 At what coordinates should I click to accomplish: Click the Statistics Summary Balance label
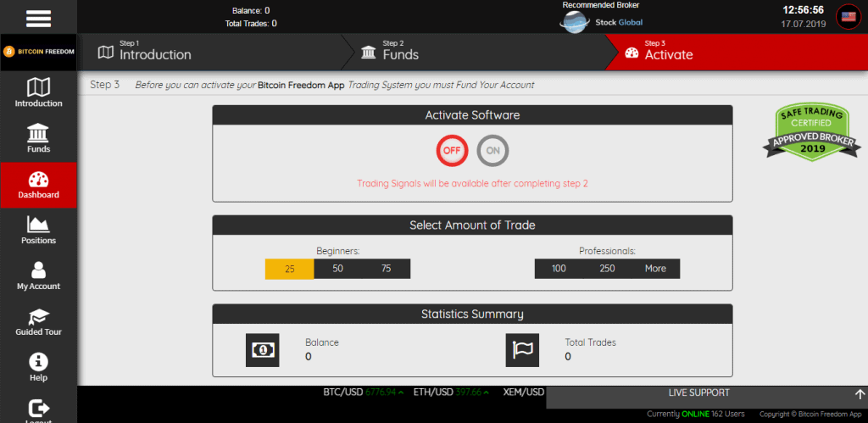coord(321,342)
